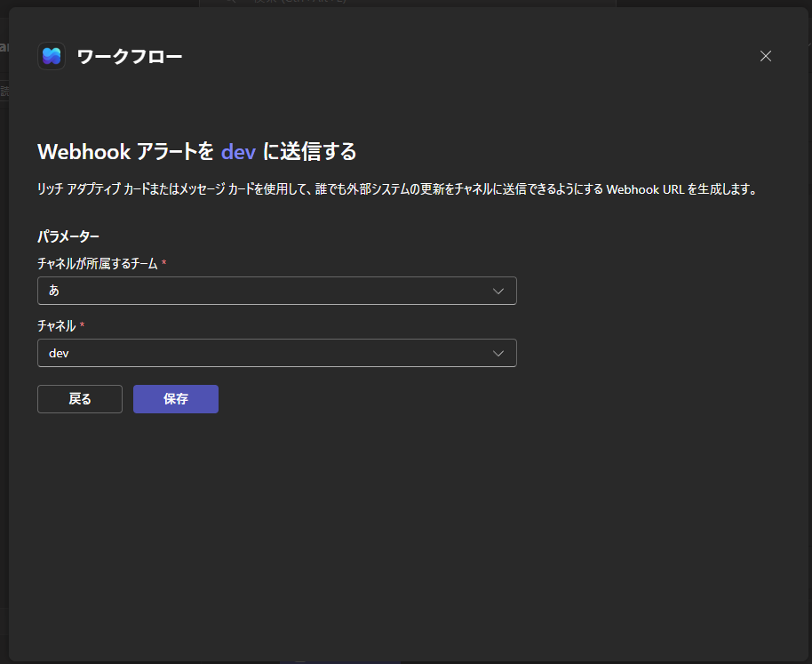Screen dimensions: 812x664
Task: Click the チャネルが所属するチーム field label
Action: coord(98,264)
